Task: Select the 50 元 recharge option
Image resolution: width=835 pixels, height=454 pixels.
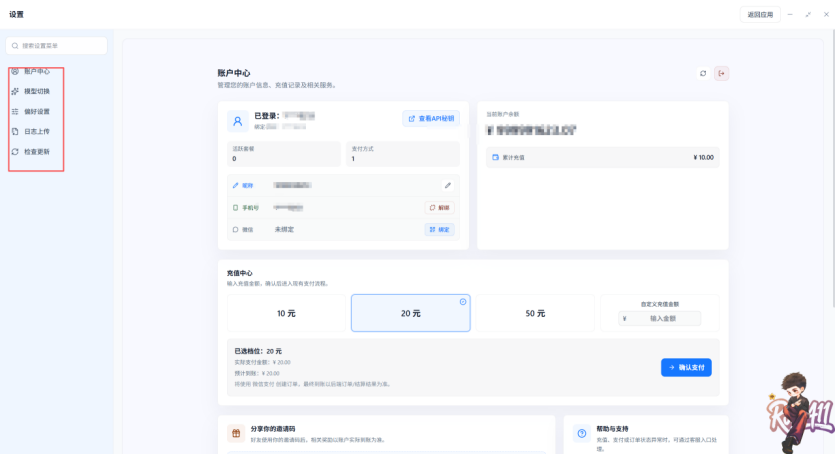Action: [535, 313]
